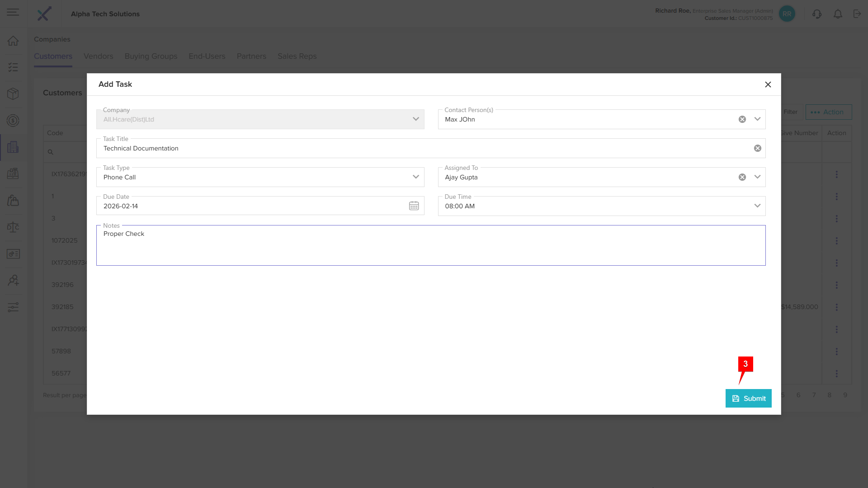
Task: Expand the Assigned To dropdown arrow
Action: [757, 177]
